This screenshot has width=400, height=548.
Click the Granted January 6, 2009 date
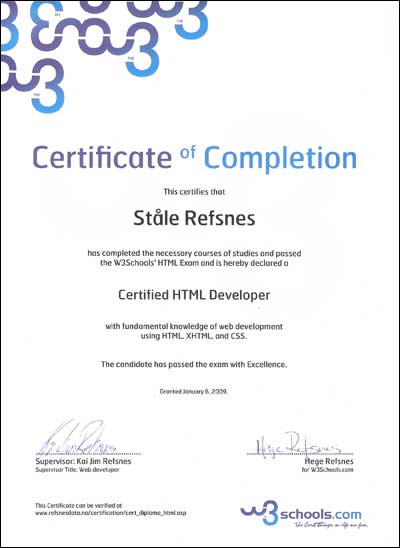tap(194, 391)
